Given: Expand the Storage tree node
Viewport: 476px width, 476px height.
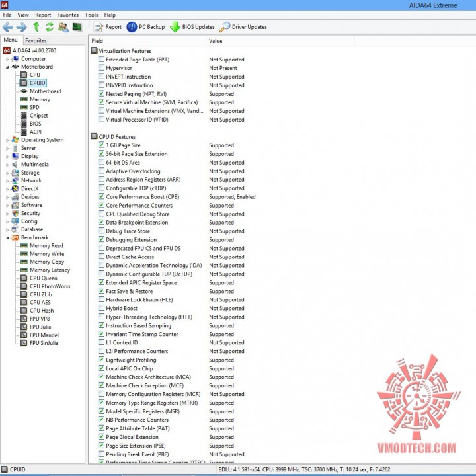Looking at the screenshot, I should pyautogui.click(x=7, y=173).
